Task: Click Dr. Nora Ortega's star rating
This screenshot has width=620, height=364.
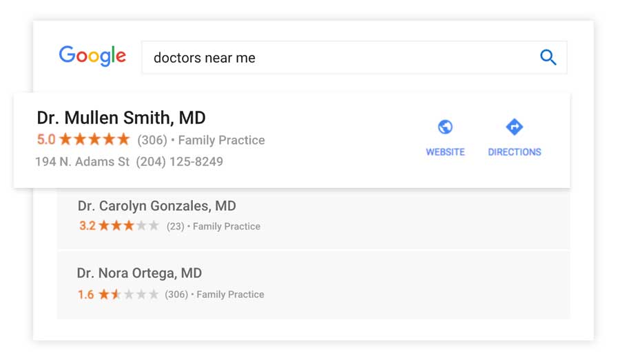Action: (x=129, y=294)
